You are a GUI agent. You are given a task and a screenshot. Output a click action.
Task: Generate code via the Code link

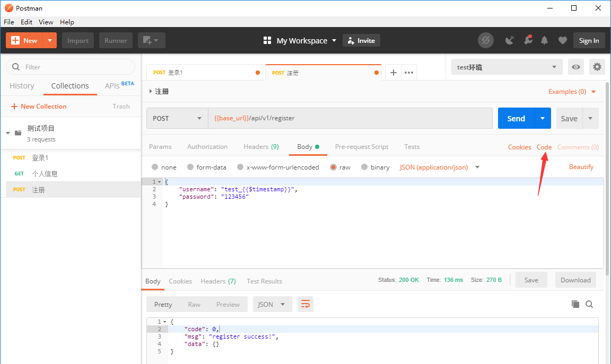[544, 147]
